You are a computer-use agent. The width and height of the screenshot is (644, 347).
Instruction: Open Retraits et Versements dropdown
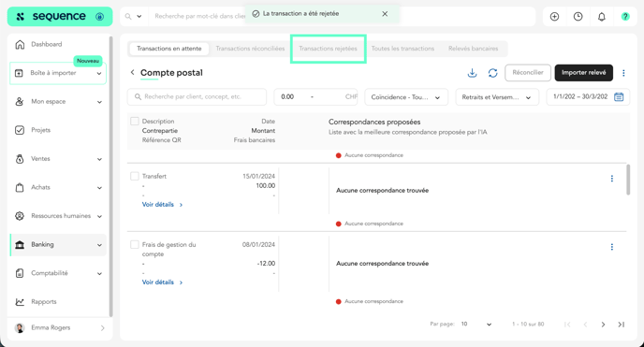click(497, 97)
